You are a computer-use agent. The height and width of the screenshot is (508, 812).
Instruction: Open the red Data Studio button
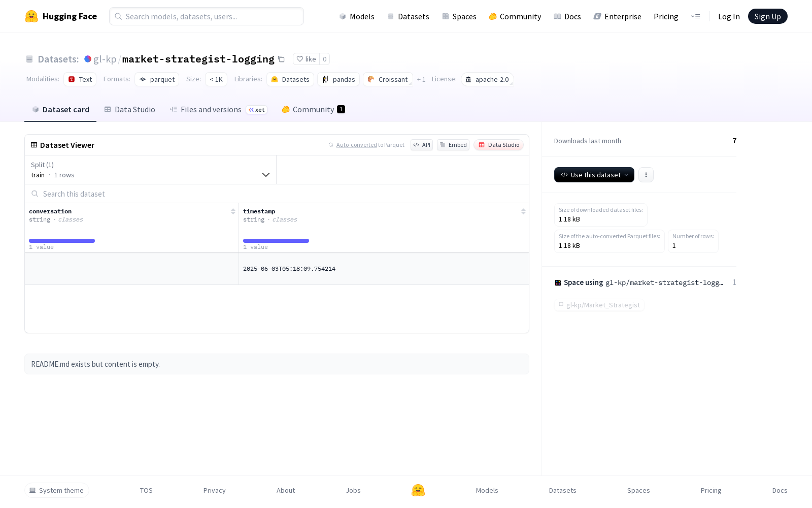[x=499, y=145]
